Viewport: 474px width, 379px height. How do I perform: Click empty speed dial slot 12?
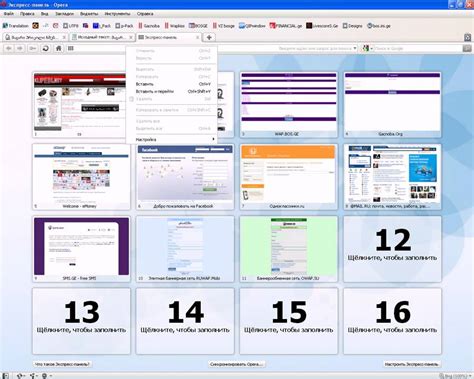pos(392,249)
